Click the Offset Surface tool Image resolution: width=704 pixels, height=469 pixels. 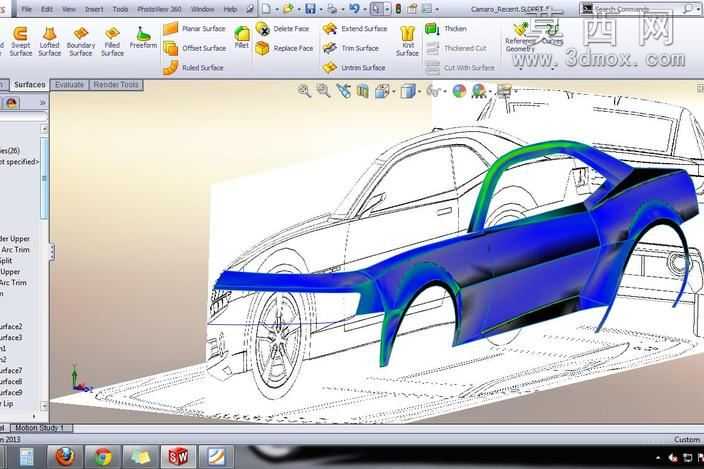(x=194, y=48)
